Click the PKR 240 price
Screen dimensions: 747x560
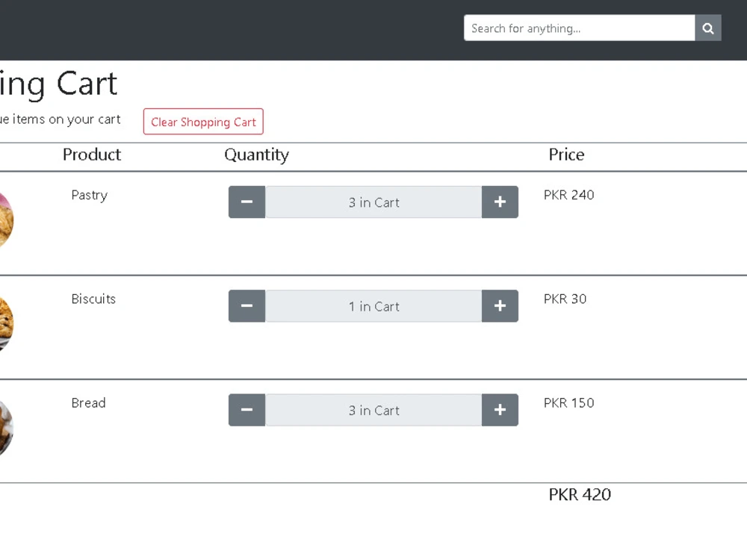(x=568, y=195)
